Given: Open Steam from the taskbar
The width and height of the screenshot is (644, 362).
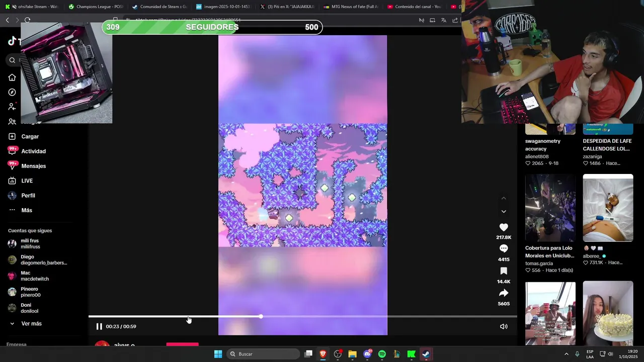Looking at the screenshot, I should pos(426,354).
